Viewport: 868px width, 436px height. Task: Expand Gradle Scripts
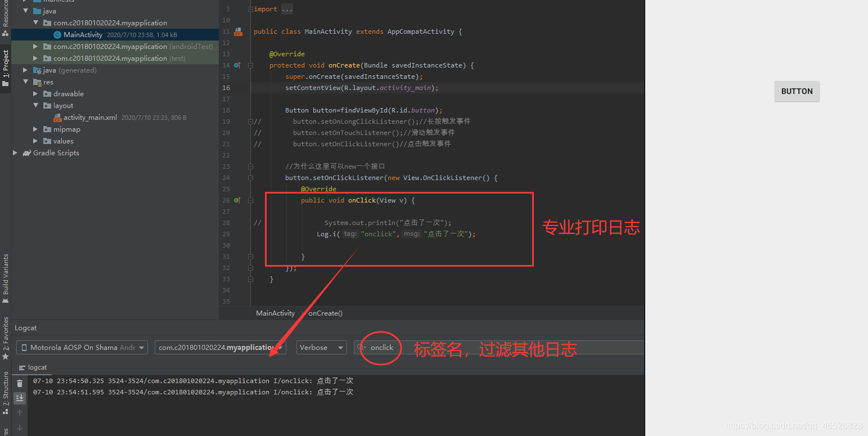pos(16,153)
